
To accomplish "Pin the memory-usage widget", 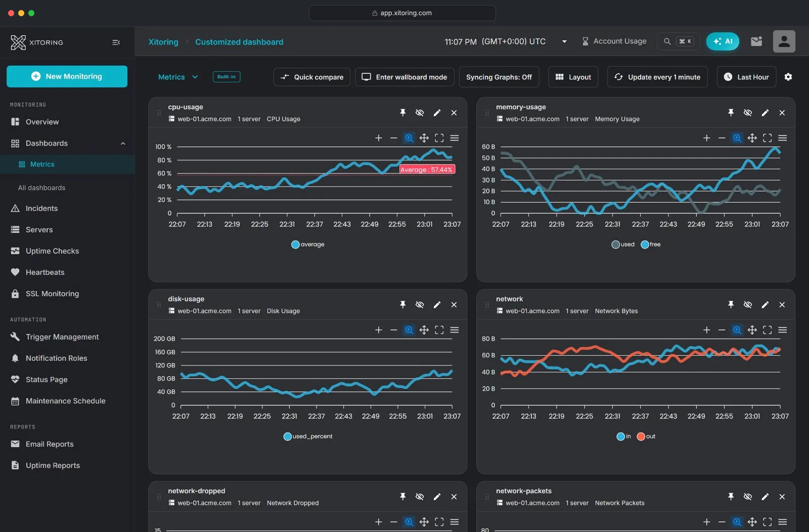I will coord(731,113).
